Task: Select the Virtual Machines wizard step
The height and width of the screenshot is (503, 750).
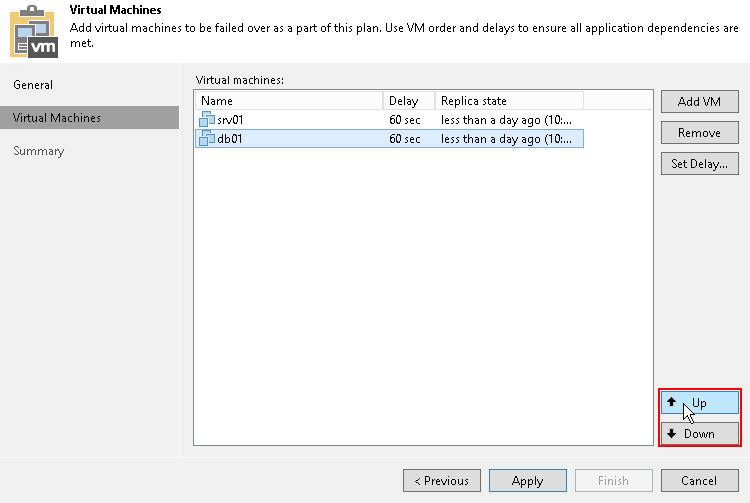Action: tap(57, 118)
